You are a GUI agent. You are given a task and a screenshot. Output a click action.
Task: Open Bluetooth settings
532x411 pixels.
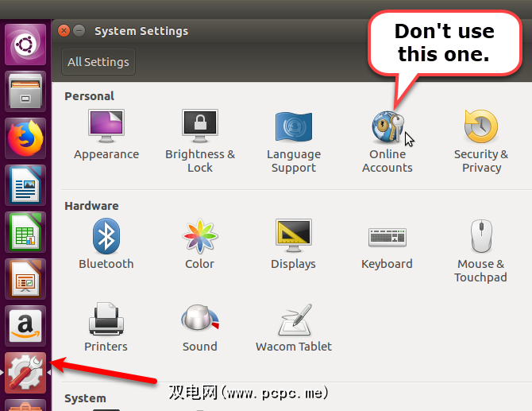[106, 244]
